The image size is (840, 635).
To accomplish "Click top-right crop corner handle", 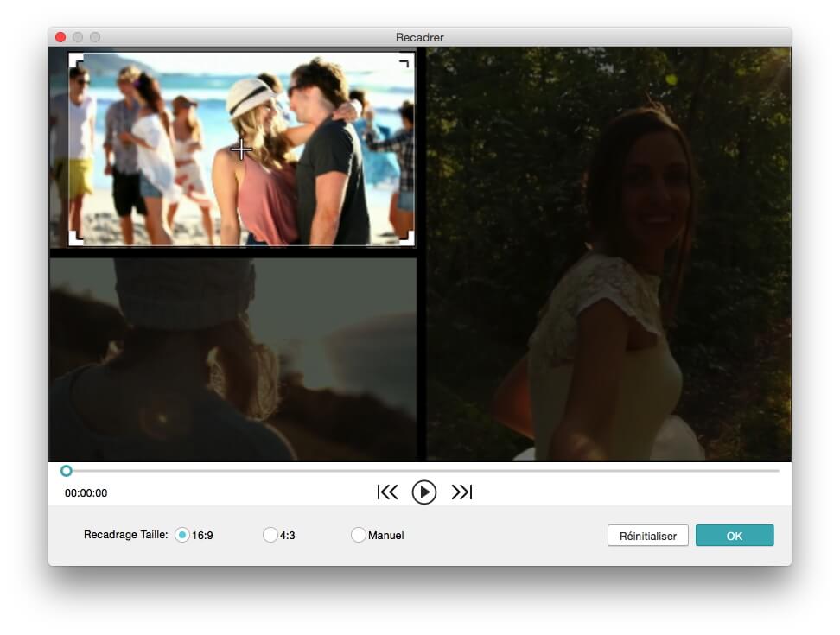I will (x=407, y=60).
